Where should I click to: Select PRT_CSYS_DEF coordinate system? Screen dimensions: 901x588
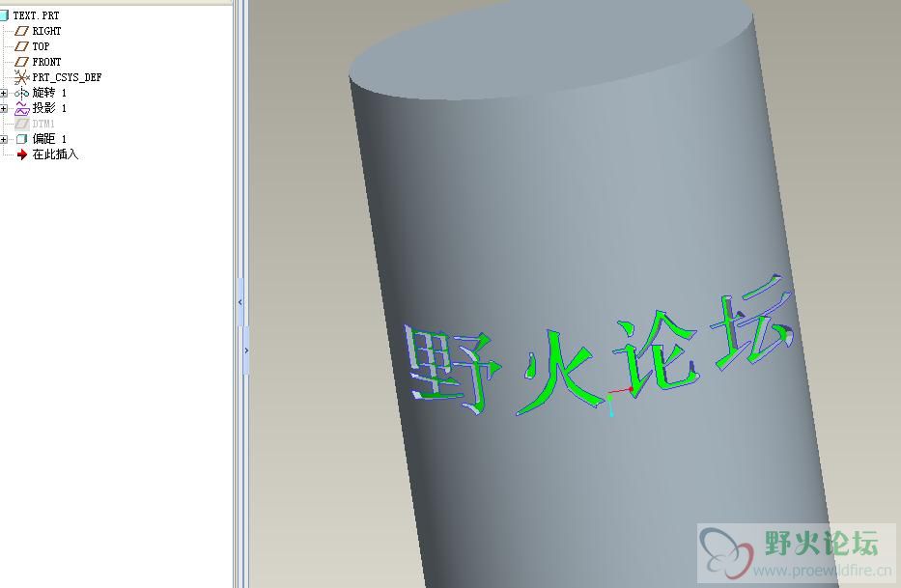point(67,77)
